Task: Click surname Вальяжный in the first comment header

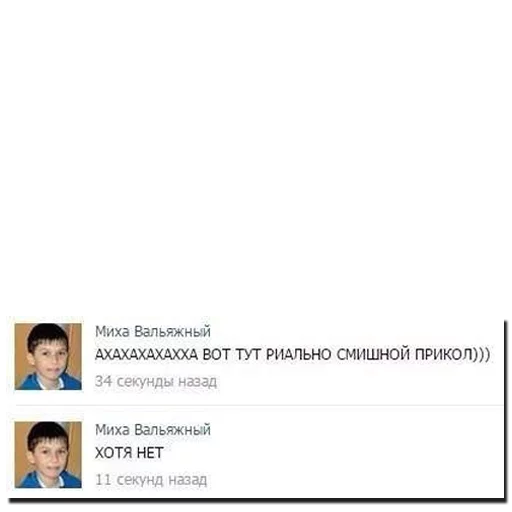Action: point(172,332)
